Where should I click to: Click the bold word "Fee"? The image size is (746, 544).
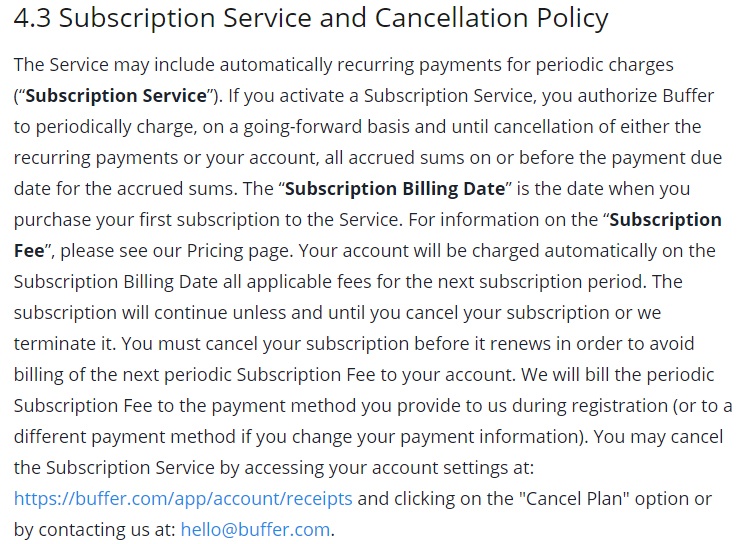[29, 251]
